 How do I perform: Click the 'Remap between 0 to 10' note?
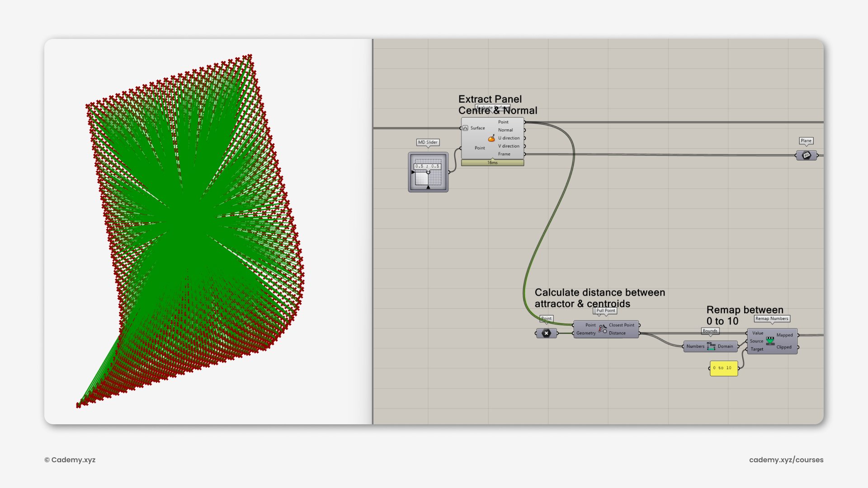coord(745,315)
